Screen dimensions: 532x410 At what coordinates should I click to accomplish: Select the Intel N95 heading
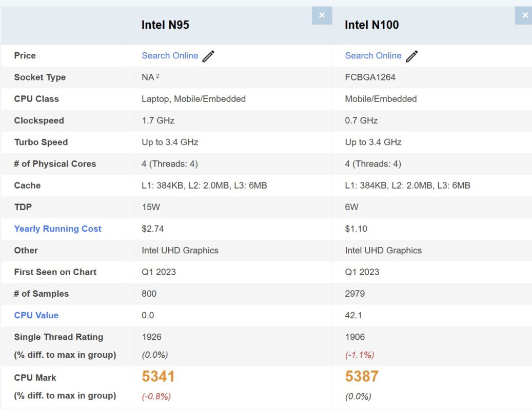coord(165,25)
